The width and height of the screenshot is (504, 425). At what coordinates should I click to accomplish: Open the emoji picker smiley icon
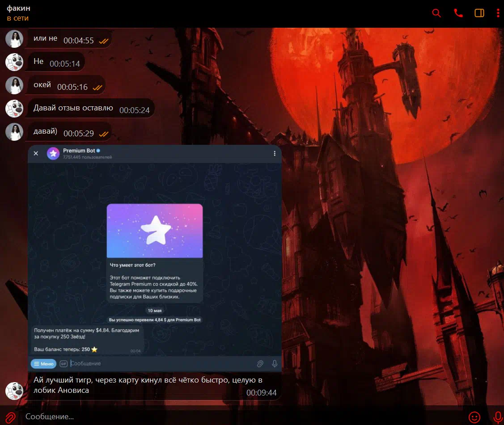[474, 417]
